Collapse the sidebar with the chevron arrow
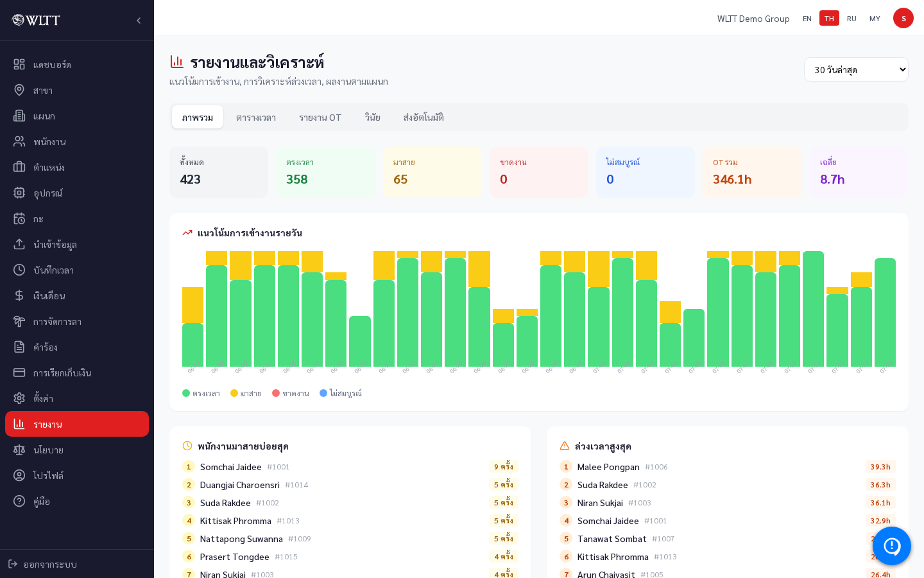The width and height of the screenshot is (924, 578). tap(139, 21)
